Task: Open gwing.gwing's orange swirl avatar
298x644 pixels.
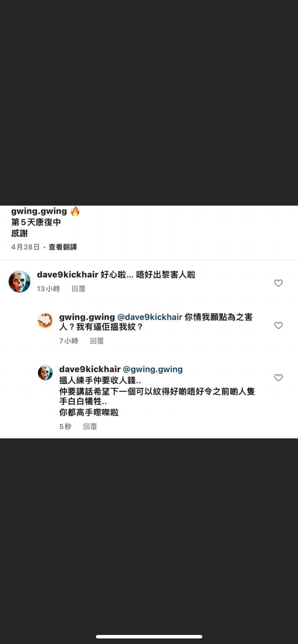Action: [45, 321]
